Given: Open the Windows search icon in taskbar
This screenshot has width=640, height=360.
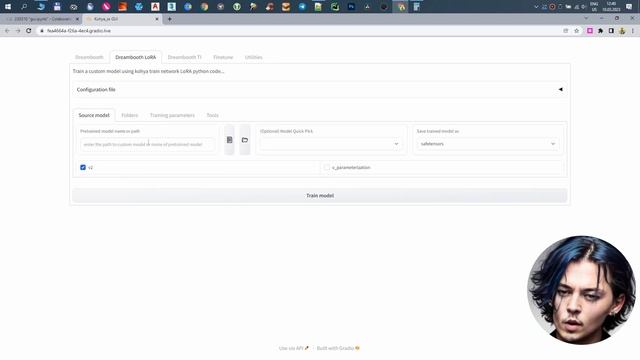Looking at the screenshot, I should pyautogui.click(x=24, y=7).
